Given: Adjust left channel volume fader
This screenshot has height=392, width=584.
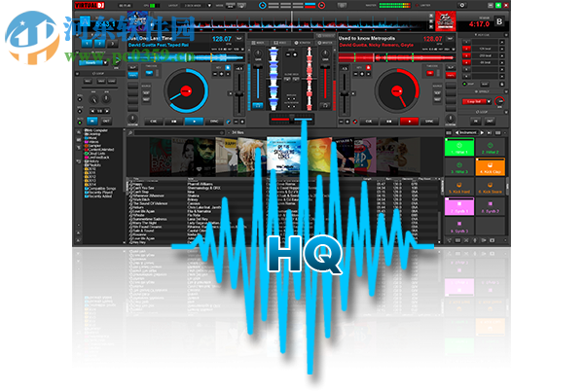Looking at the screenshot, I should coord(258,84).
